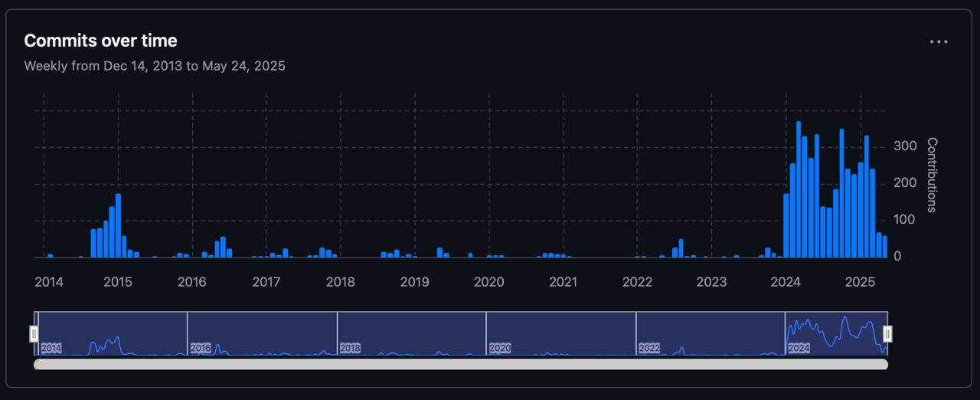
Task: Click the peak bar at the 2015 mark
Action: [x=118, y=226]
